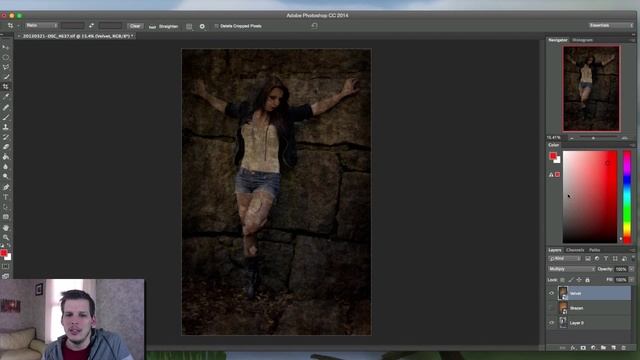Viewport: 640px width, 360px height.
Task: Open Layers panel flyout menu
Action: [x=632, y=250]
